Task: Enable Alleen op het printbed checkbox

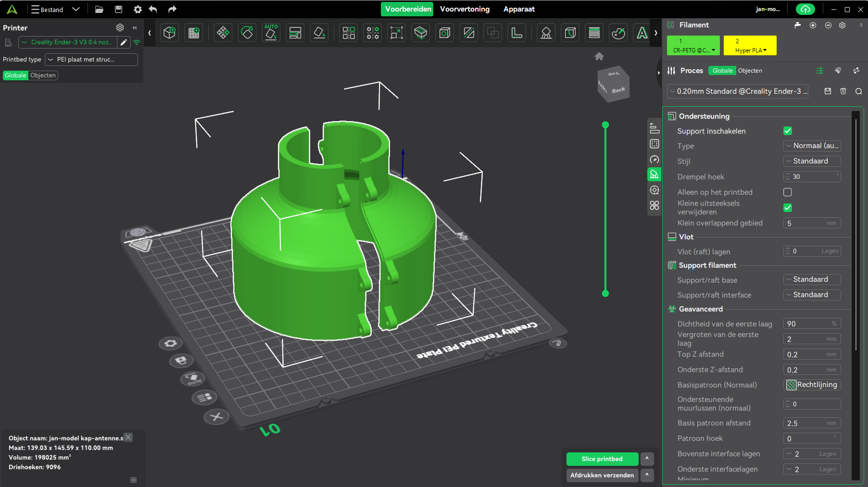Action: pos(788,192)
